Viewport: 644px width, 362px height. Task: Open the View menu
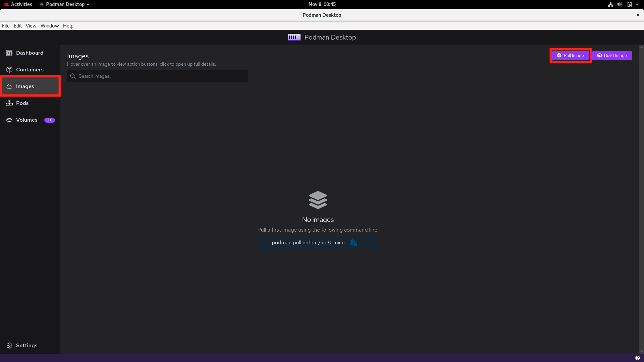coord(31,25)
